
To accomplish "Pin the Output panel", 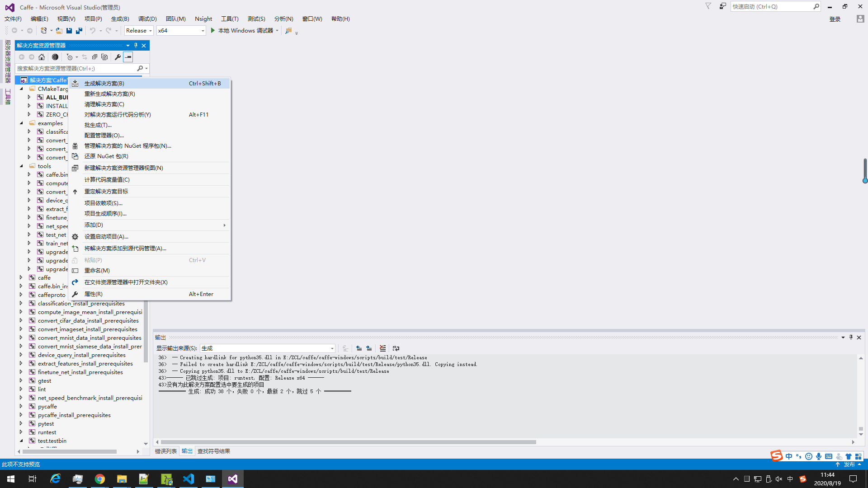I will pos(851,337).
